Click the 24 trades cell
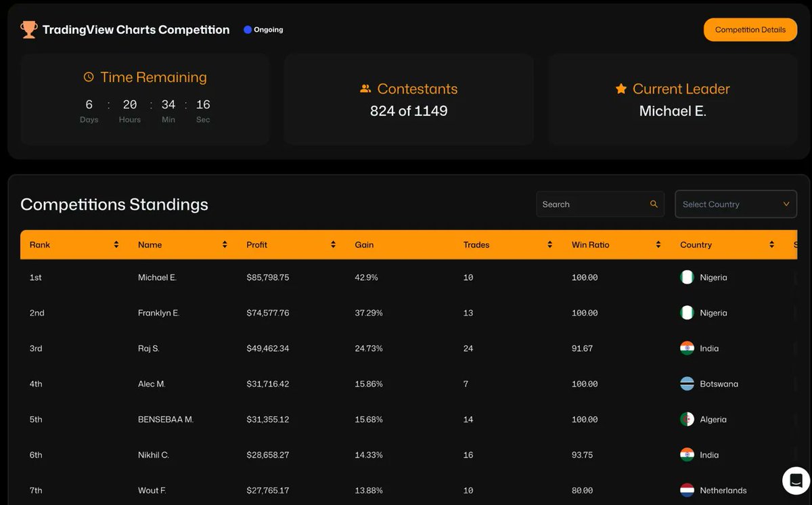Screen dimensions: 812x505 coord(468,349)
